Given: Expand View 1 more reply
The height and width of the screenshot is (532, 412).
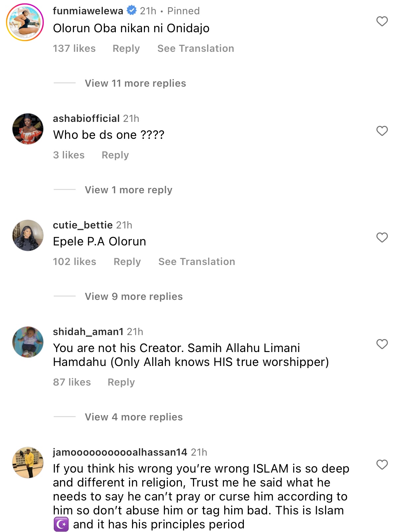Looking at the screenshot, I should point(128,190).
